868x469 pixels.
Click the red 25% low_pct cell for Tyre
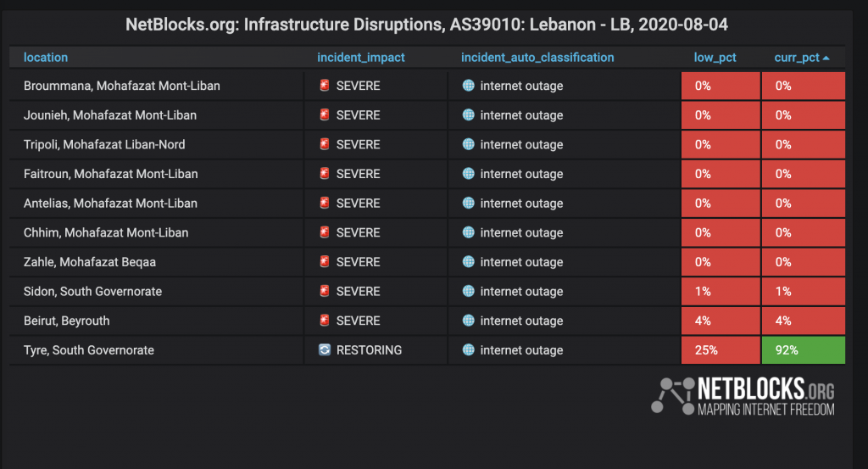point(721,350)
